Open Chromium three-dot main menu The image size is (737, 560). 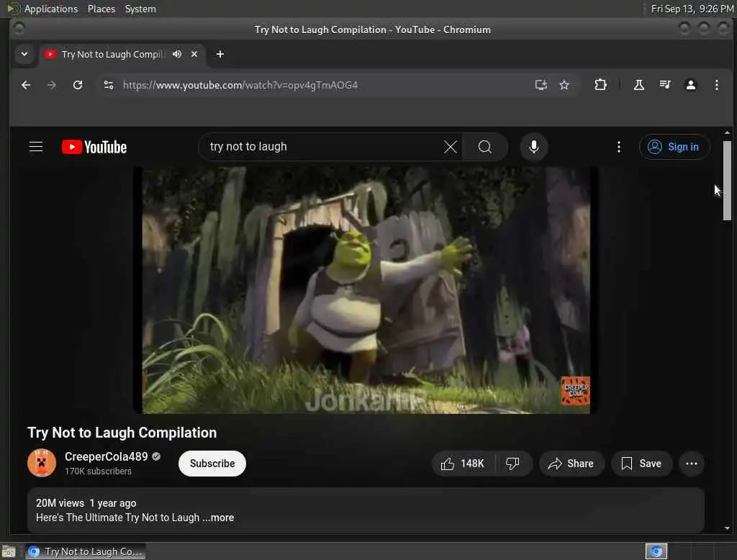pos(716,85)
